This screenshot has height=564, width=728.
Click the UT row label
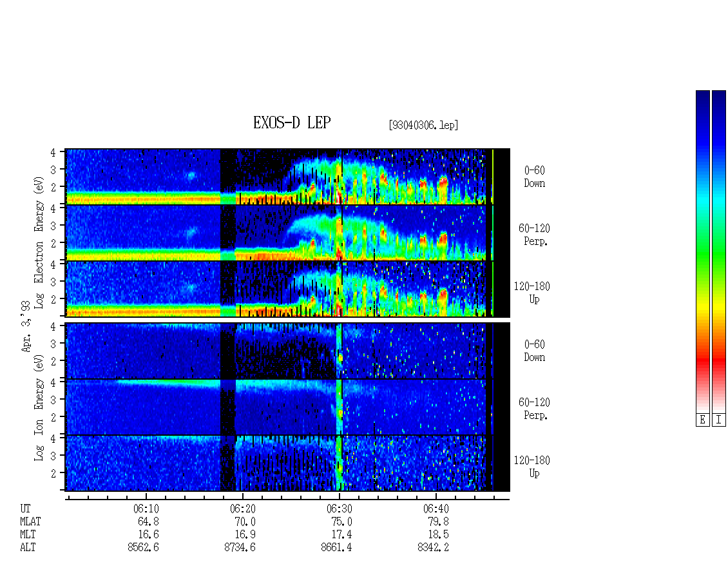point(25,509)
